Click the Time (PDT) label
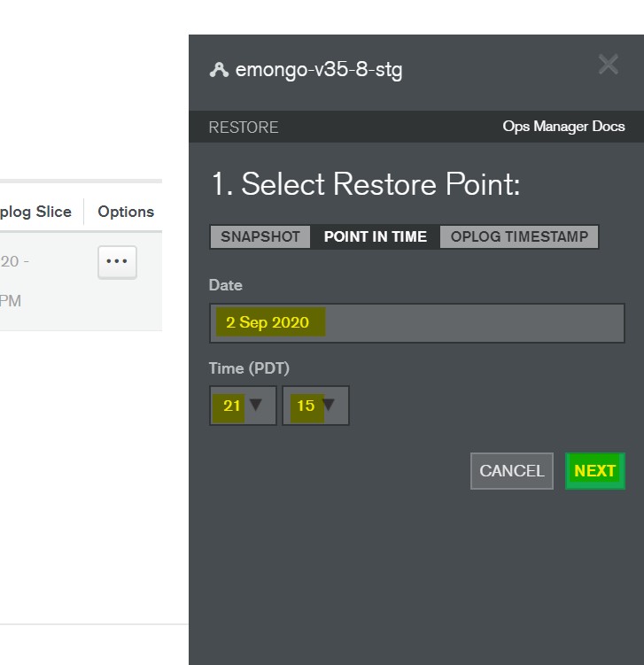 (249, 368)
